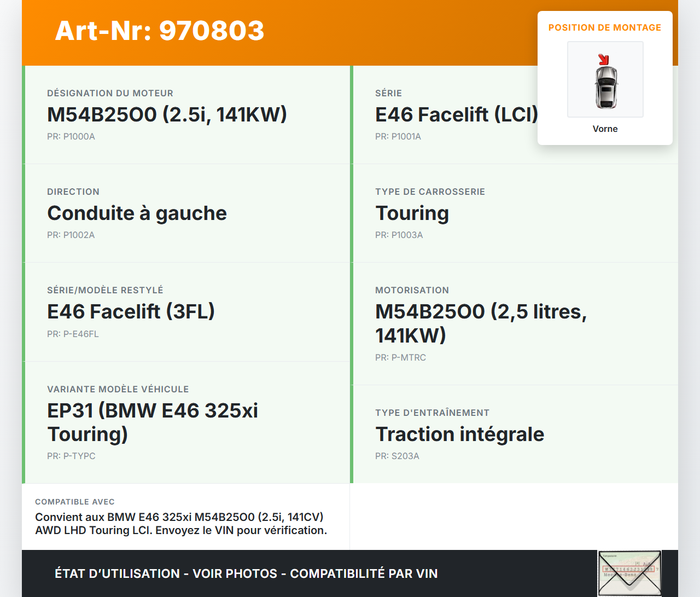Image resolution: width=700 pixels, height=597 pixels.
Task: Click the PR: P-E46FL code
Action: (x=73, y=334)
